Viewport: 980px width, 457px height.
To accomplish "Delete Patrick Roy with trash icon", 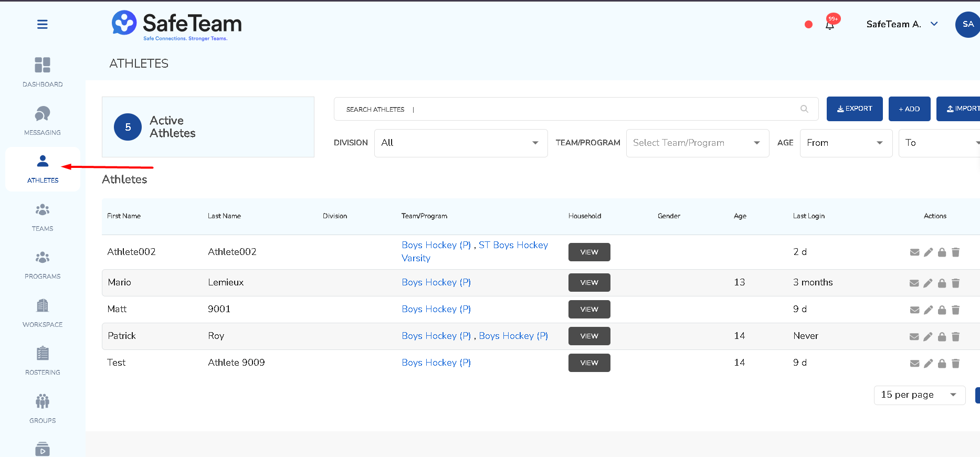I will [x=955, y=337].
